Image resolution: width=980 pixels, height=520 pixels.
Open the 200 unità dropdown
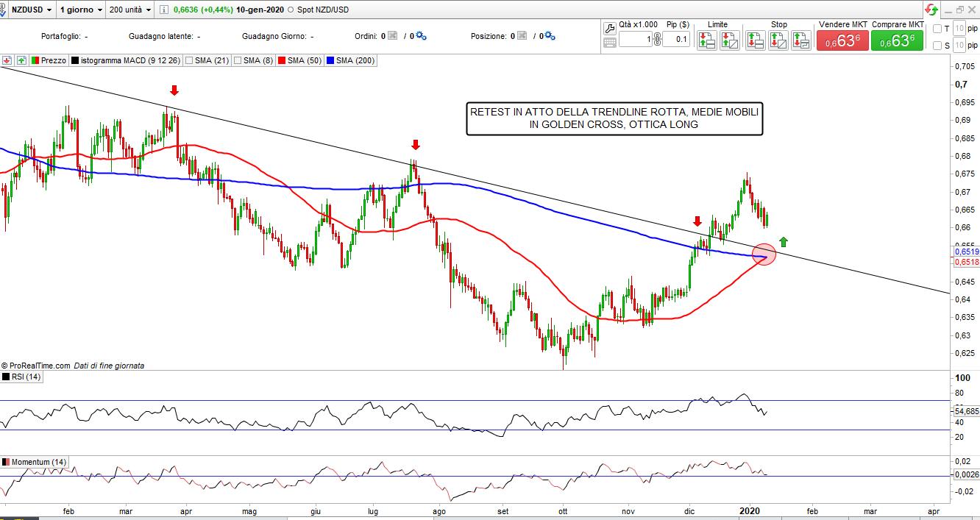(x=129, y=10)
